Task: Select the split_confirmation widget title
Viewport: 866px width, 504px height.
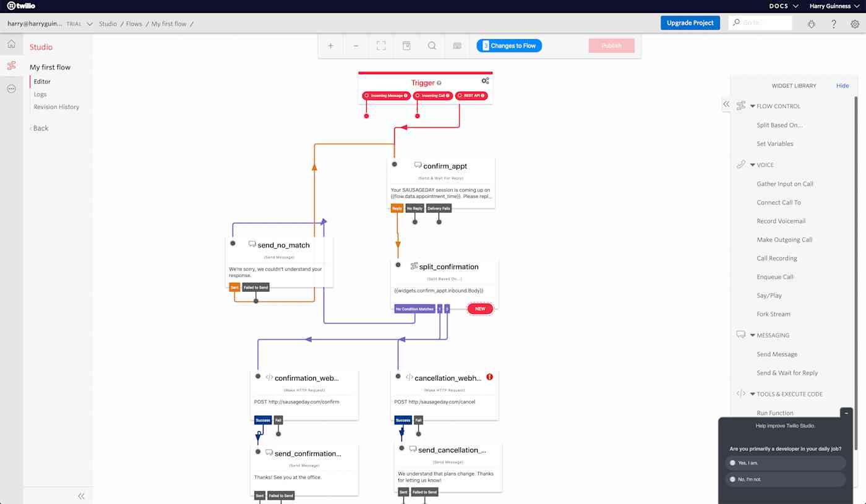Action: click(448, 267)
